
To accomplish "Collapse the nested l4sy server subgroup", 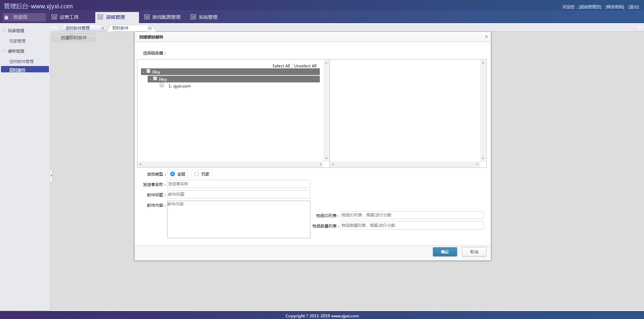I will pos(150,79).
